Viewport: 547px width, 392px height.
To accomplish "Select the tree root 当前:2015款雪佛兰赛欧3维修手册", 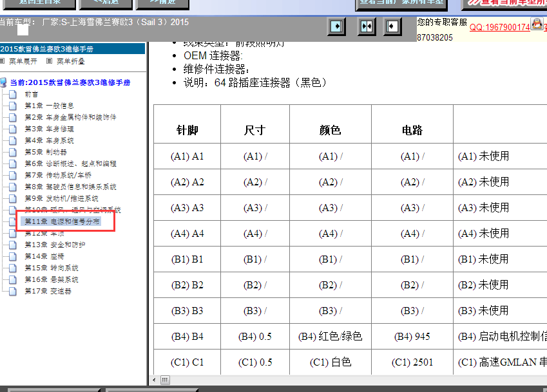I will pos(70,82).
